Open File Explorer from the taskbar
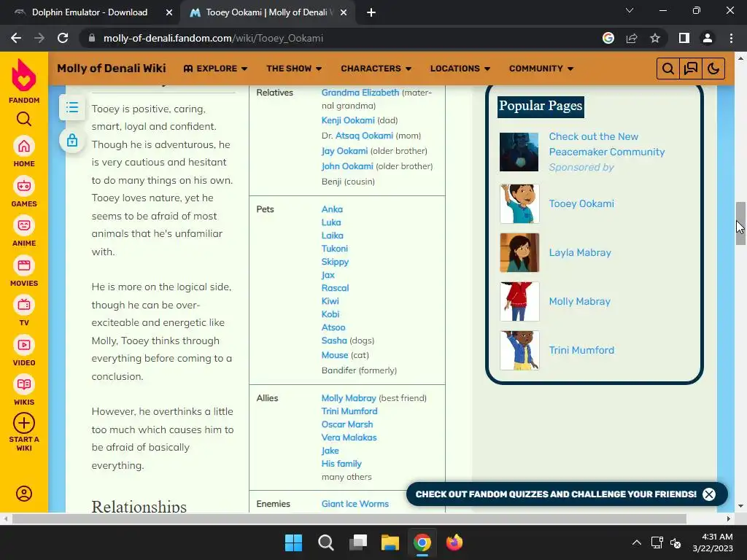 [390, 542]
